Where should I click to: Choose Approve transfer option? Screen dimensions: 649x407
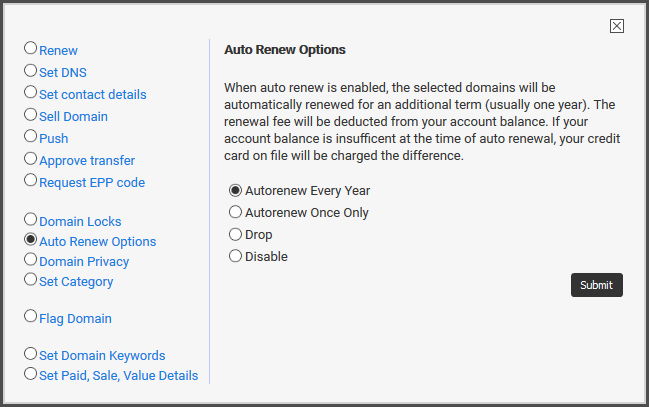(30, 158)
